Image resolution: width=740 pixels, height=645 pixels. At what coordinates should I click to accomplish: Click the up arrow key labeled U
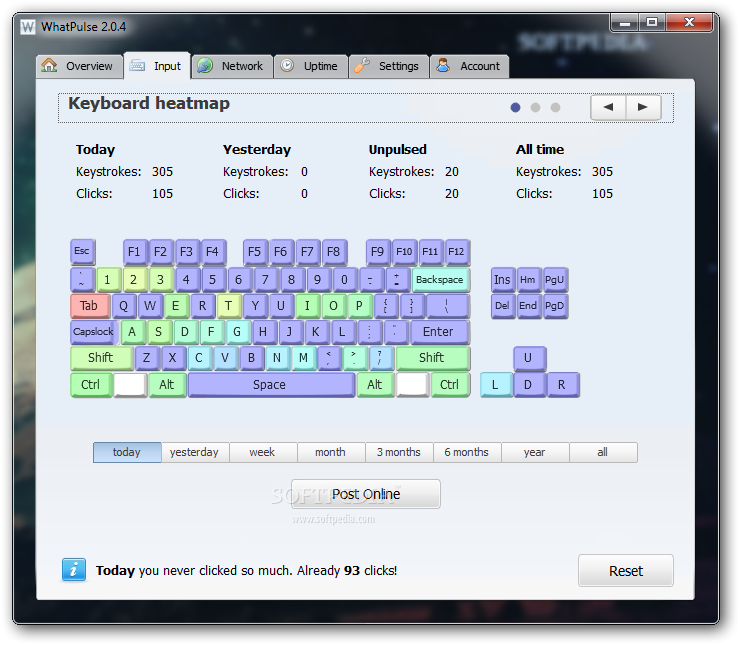click(x=530, y=358)
